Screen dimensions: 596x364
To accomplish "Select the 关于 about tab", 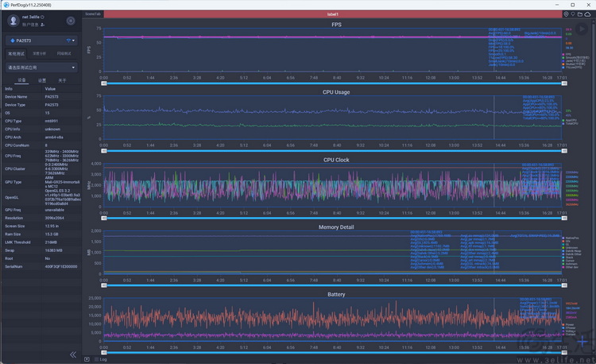I will [x=62, y=80].
